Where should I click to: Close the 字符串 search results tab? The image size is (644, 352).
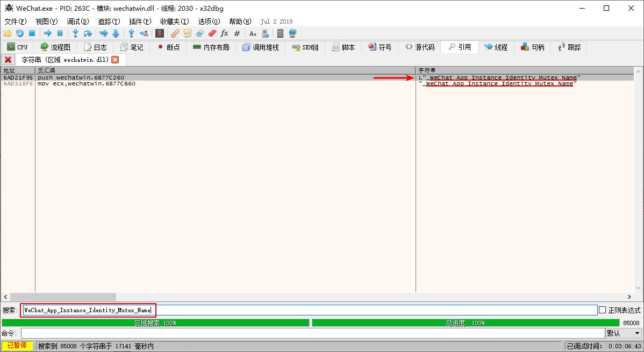pos(115,59)
